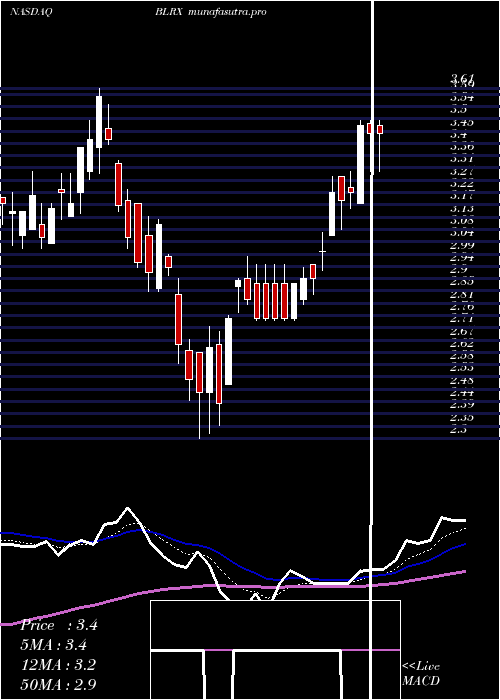The width and height of the screenshot is (500, 700).
Task: Click the 2.62 price axis label
Action: [x=462, y=344]
